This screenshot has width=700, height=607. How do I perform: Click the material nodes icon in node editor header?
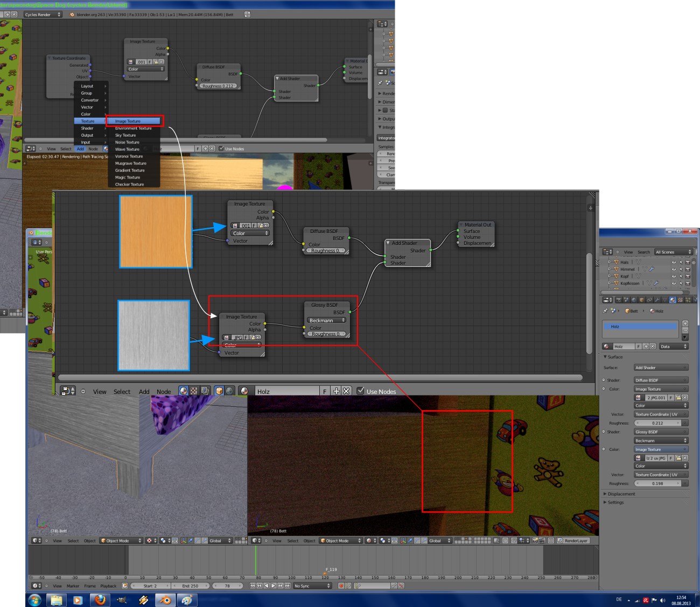(184, 391)
